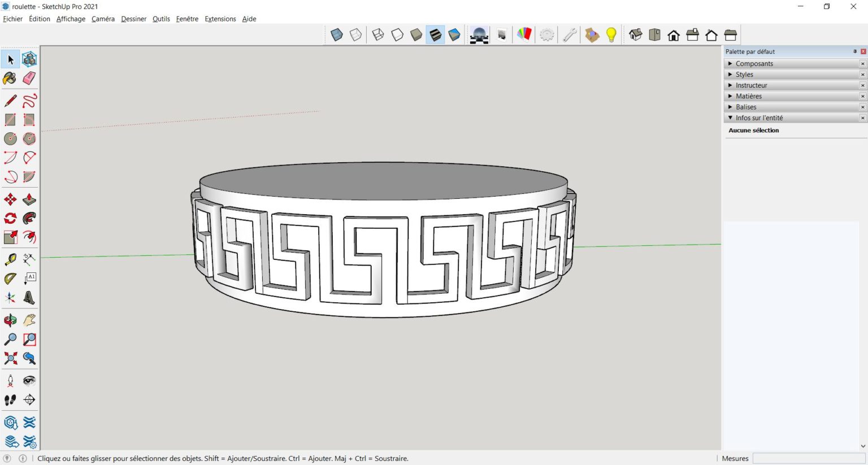Open the Caméra menu
This screenshot has height=465, width=868.
[x=103, y=19]
